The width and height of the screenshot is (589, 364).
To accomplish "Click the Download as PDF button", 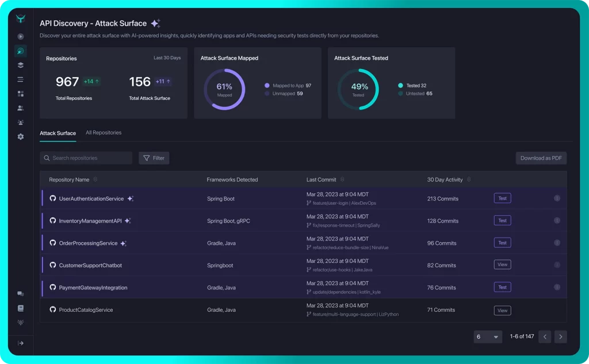I will coord(541,158).
